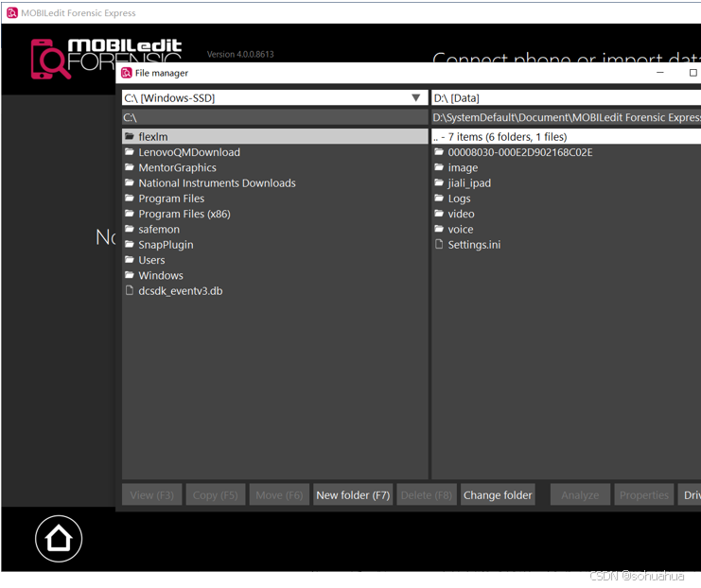Maximize the File manager window

coord(692,73)
